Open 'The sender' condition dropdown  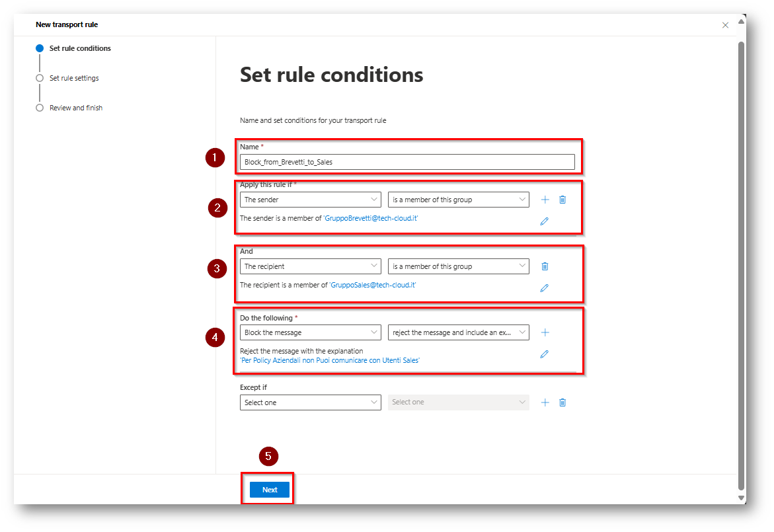310,200
